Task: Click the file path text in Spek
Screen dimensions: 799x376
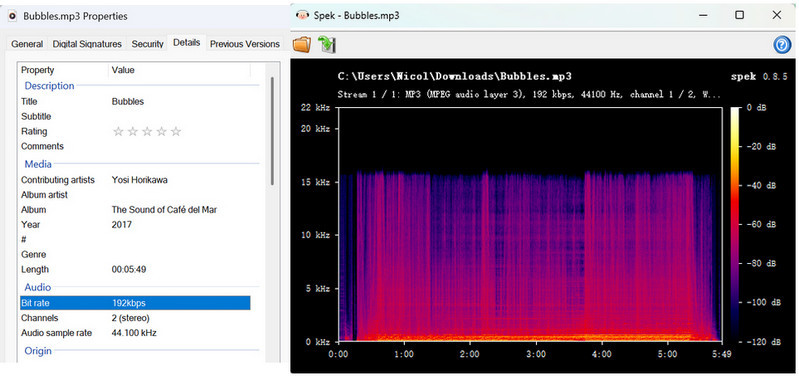Action: point(455,77)
